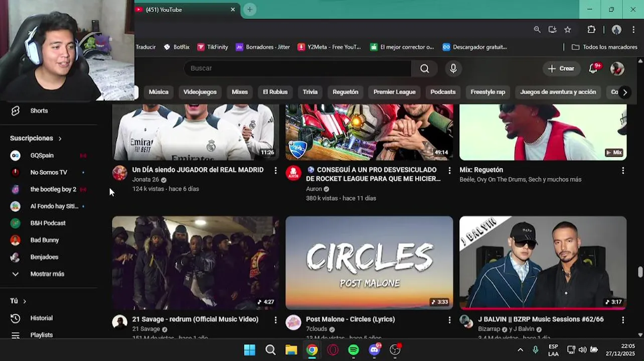Open TikFinity bookmark

click(x=213, y=47)
